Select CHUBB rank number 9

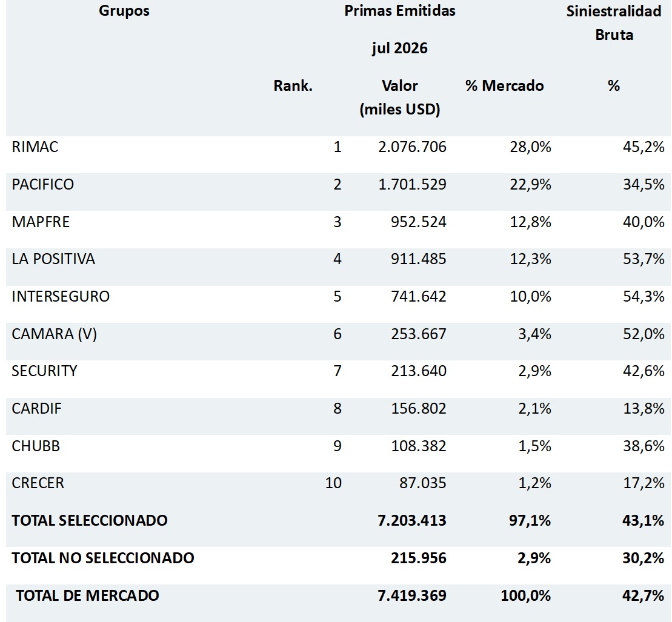[x=338, y=446]
